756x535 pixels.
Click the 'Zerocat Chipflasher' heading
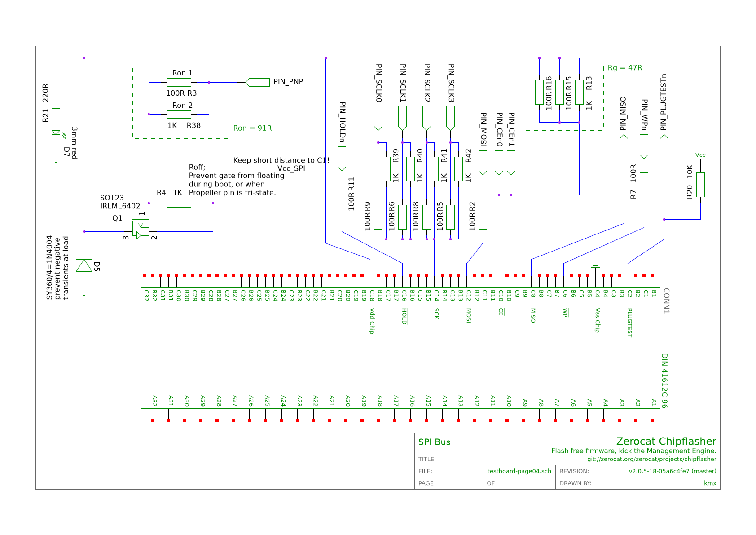666,442
